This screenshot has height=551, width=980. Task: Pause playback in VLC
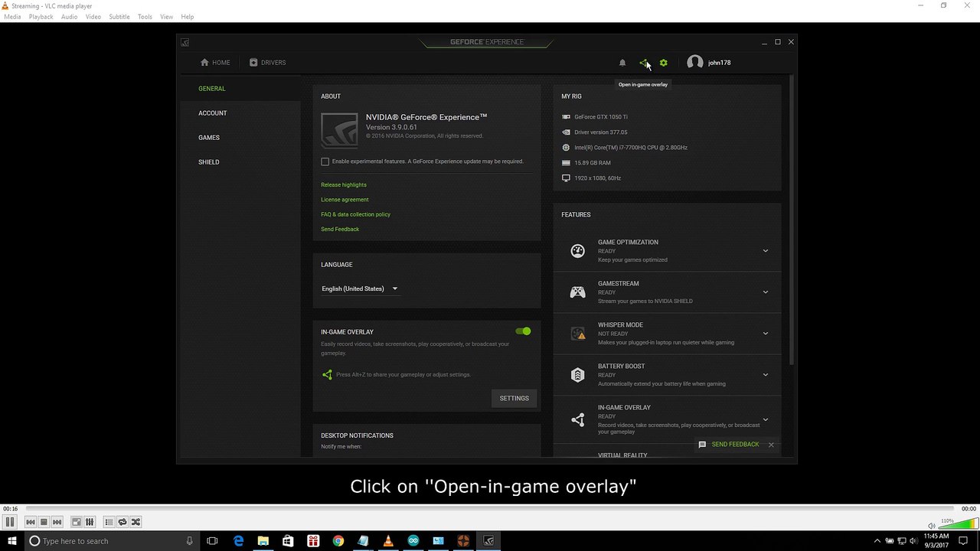pyautogui.click(x=10, y=522)
